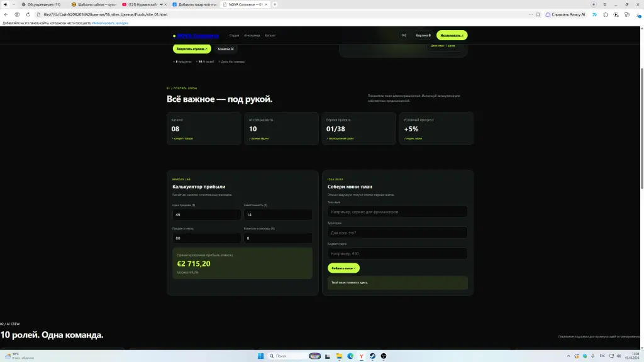Click the NOVA Commerce logo link
This screenshot has width=644, height=362.
click(197, 36)
